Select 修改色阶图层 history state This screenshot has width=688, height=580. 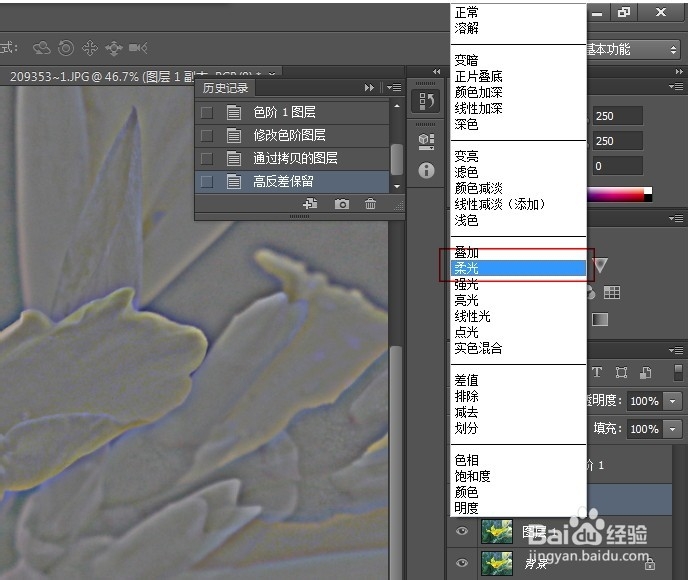292,135
